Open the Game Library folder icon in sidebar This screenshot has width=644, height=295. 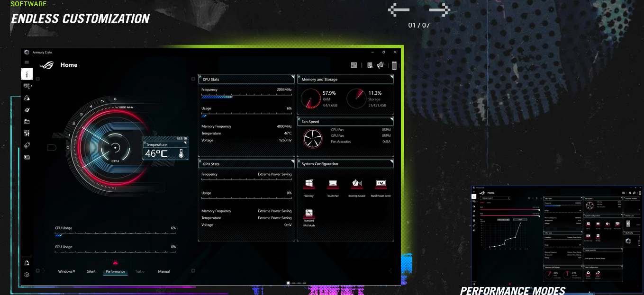(27, 122)
